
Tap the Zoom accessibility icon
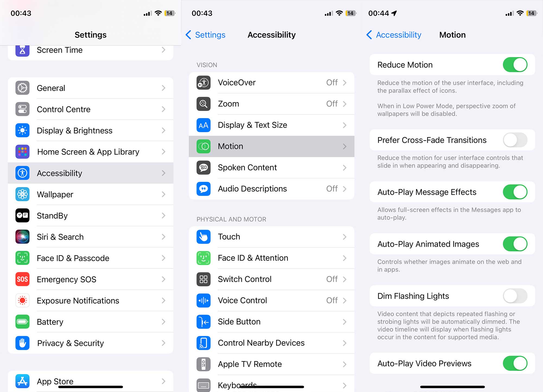pos(204,104)
